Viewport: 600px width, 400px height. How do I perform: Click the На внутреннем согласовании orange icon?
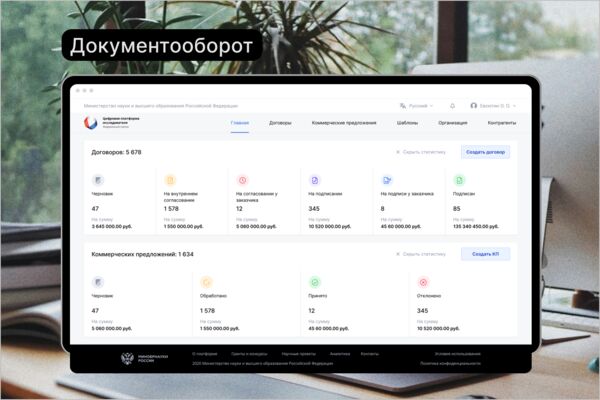170,180
